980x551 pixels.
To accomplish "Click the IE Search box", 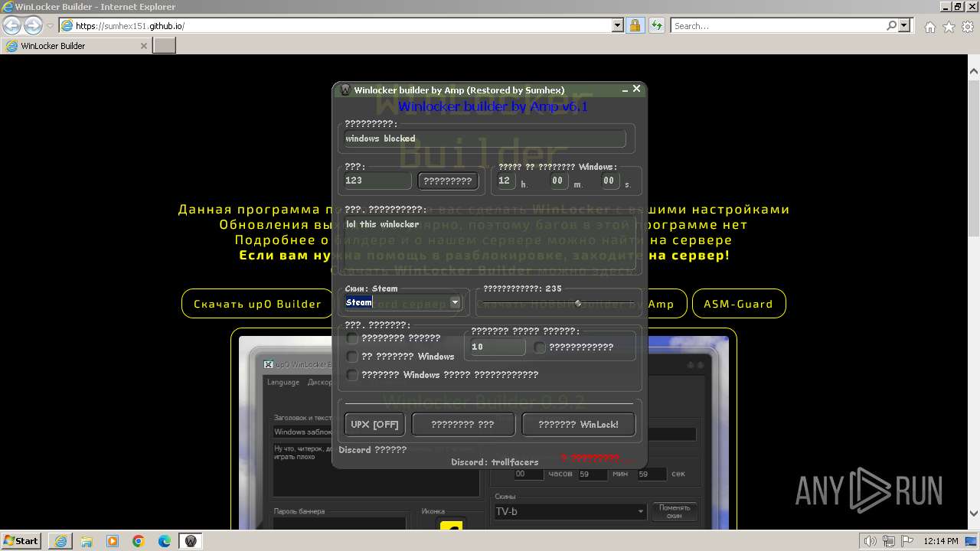I will (777, 25).
